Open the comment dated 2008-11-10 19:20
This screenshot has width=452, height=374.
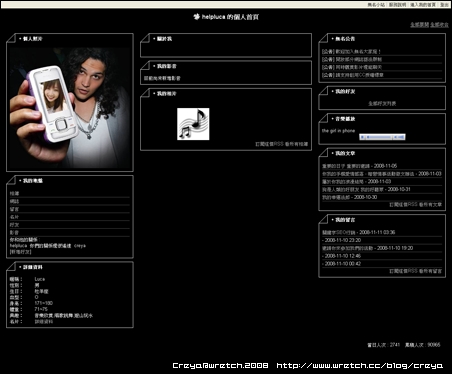click(x=367, y=248)
